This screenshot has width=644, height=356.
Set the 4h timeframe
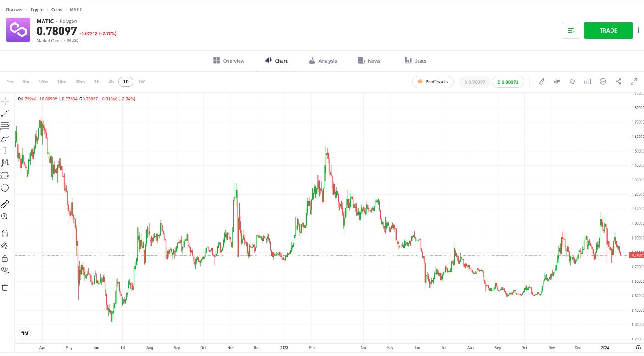(x=111, y=82)
